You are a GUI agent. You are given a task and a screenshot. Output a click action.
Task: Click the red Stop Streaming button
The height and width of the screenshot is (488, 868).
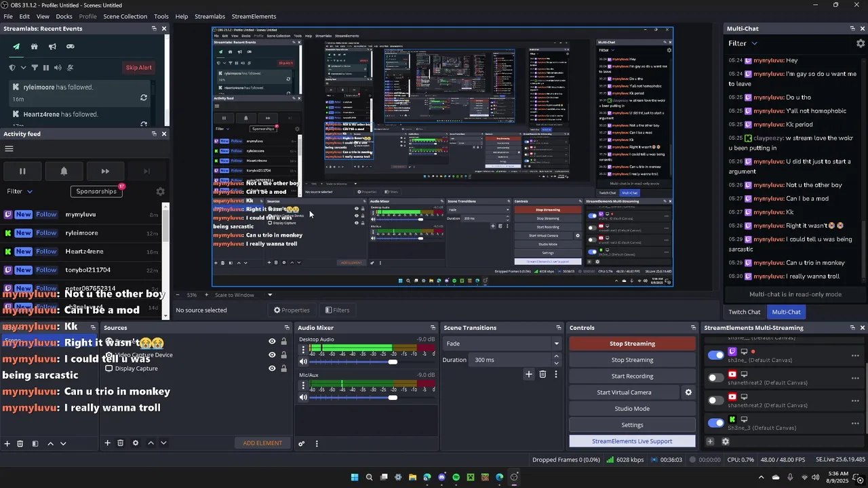coord(632,344)
